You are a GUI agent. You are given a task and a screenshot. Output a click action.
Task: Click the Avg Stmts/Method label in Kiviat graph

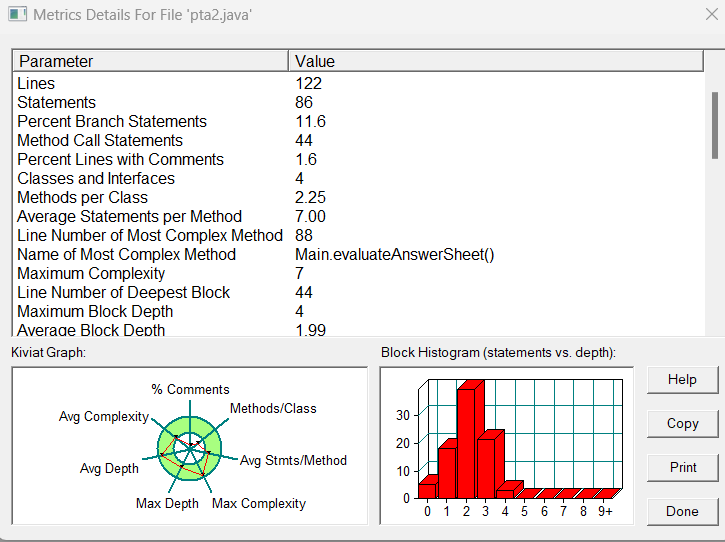(293, 461)
